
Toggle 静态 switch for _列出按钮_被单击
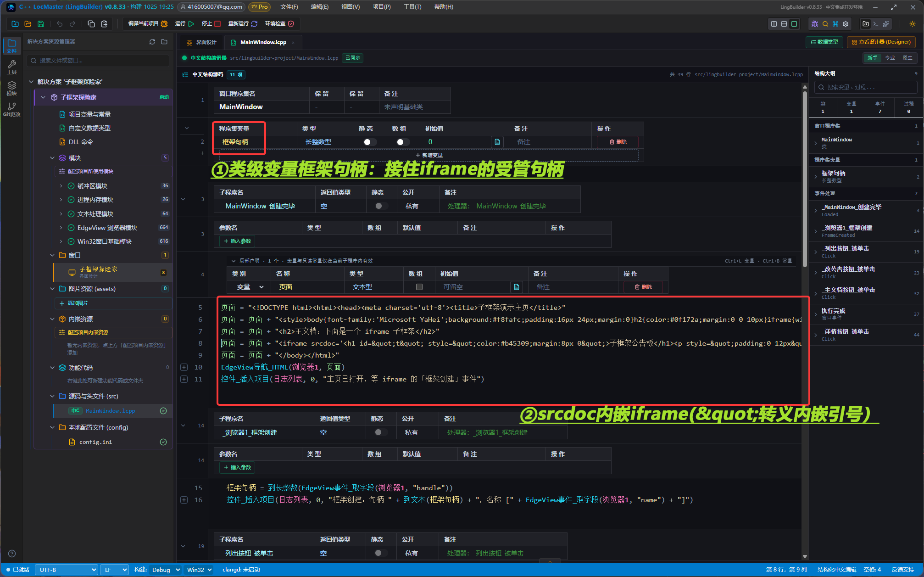click(x=380, y=553)
